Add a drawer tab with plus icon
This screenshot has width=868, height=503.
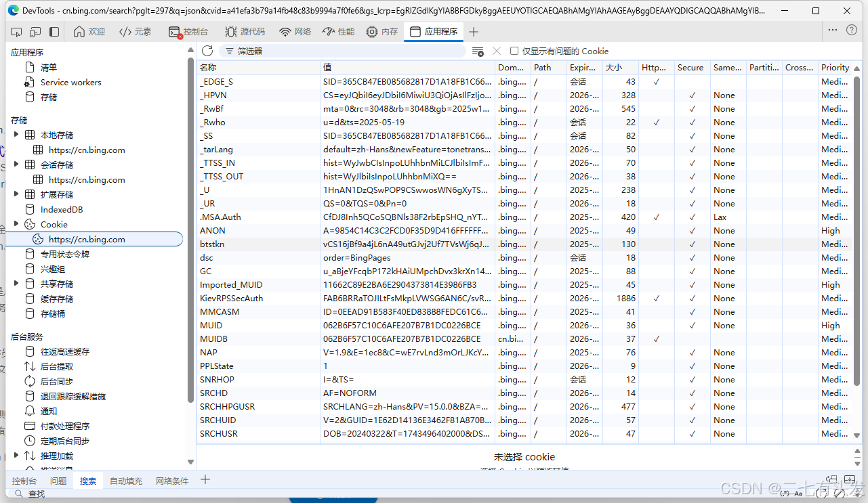(205, 480)
